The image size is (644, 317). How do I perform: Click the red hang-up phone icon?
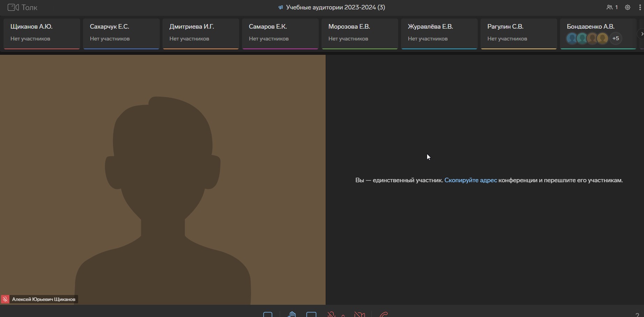point(384,314)
